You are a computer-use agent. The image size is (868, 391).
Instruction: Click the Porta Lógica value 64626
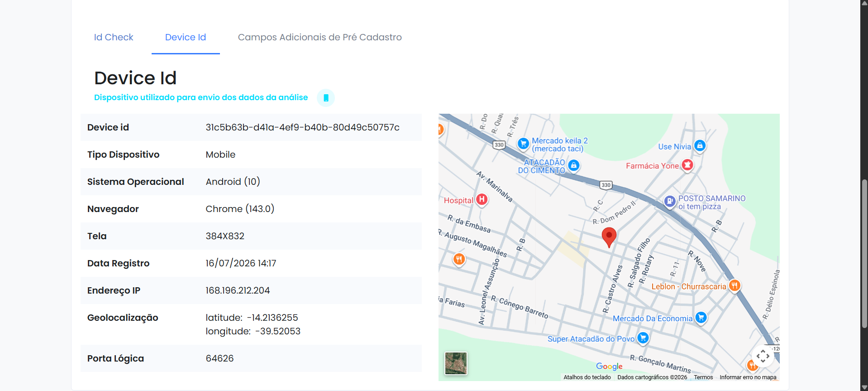point(219,358)
